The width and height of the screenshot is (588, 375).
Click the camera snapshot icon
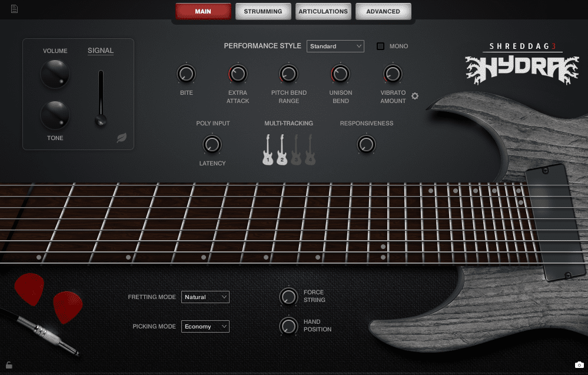579,365
